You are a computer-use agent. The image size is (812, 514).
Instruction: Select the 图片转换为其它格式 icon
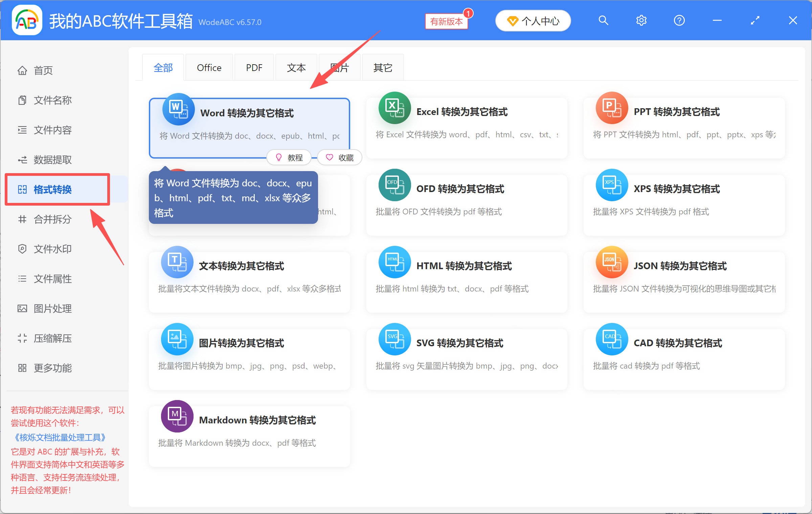(x=177, y=339)
